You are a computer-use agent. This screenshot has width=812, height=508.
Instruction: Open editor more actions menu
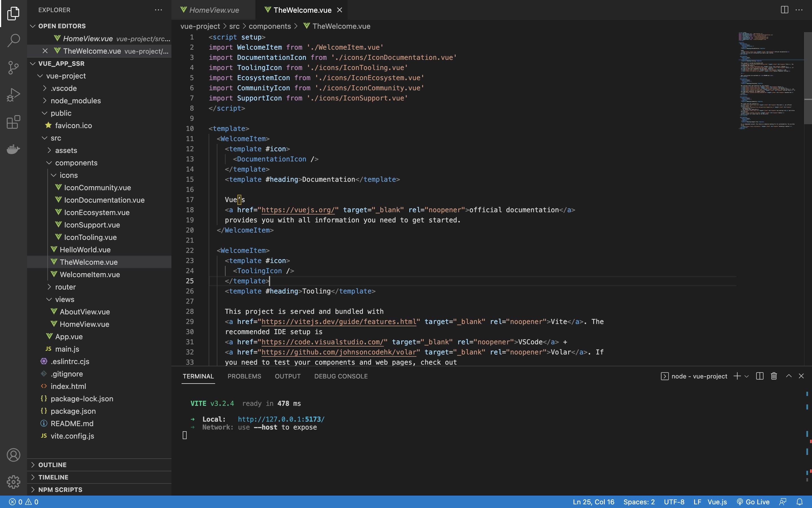click(x=799, y=10)
